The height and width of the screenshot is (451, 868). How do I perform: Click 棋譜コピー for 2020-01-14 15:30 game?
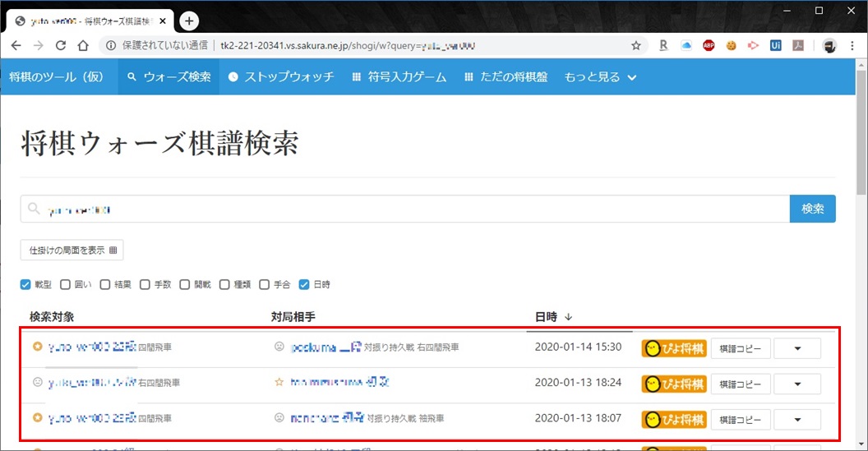[741, 348]
